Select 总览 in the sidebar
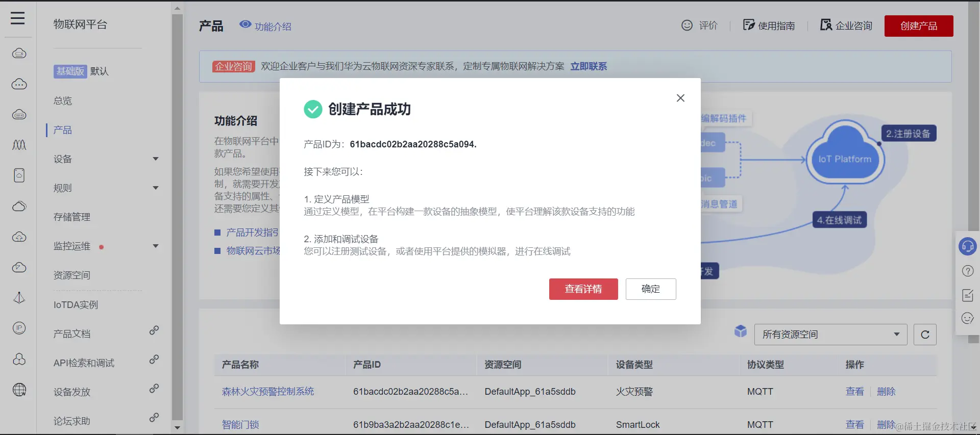 (63, 101)
